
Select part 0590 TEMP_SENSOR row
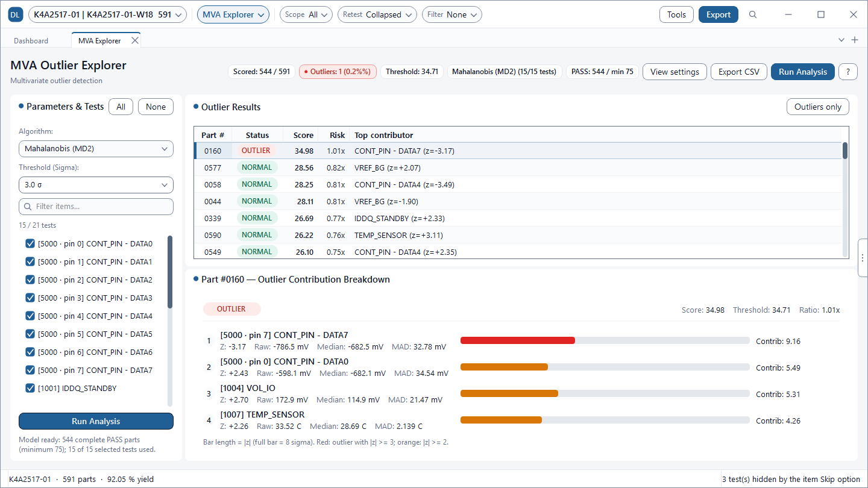click(518, 235)
